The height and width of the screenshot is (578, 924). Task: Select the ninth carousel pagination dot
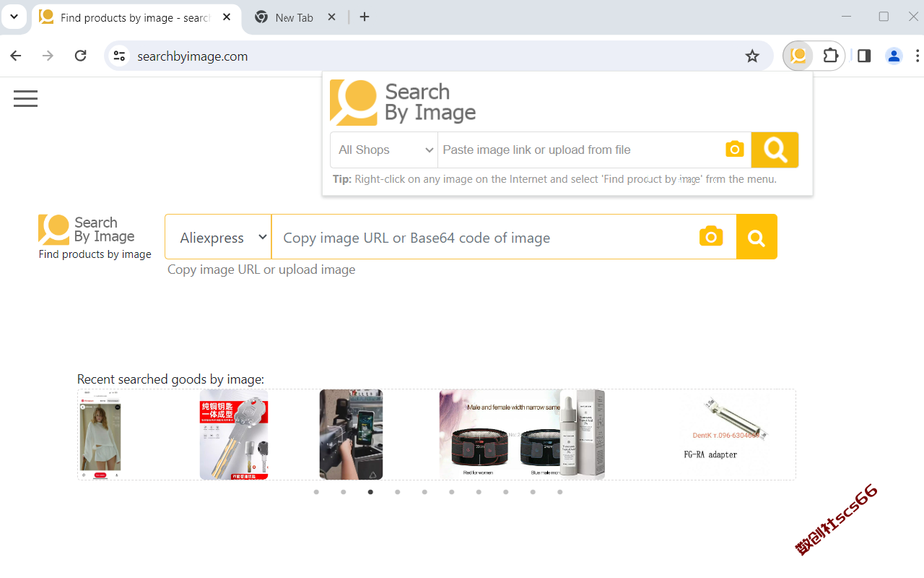click(533, 492)
